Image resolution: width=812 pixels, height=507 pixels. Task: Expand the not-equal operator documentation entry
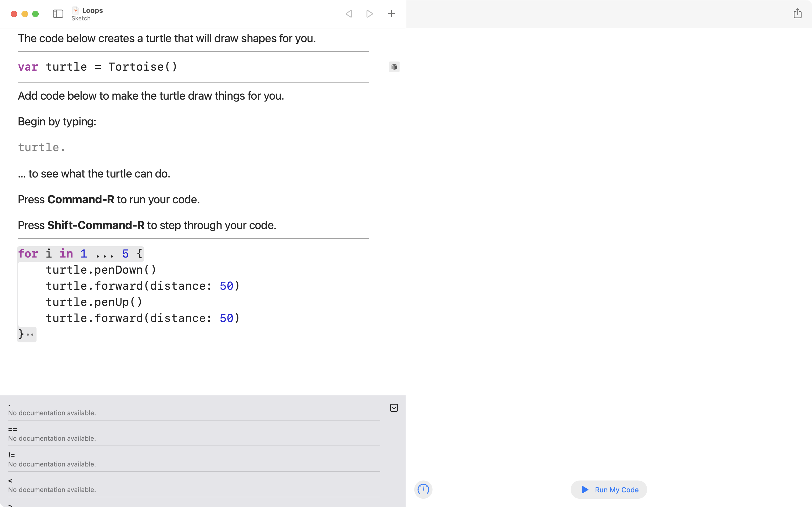coord(11,455)
